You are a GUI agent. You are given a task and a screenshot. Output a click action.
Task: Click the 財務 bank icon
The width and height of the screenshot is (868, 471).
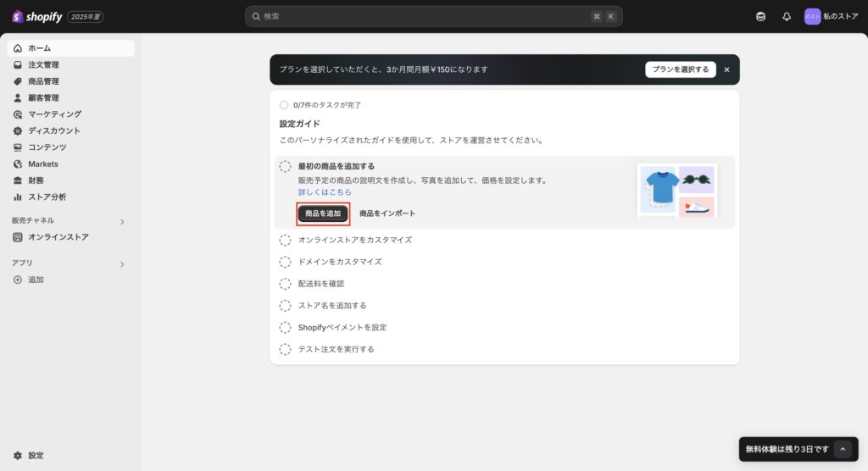click(x=18, y=180)
